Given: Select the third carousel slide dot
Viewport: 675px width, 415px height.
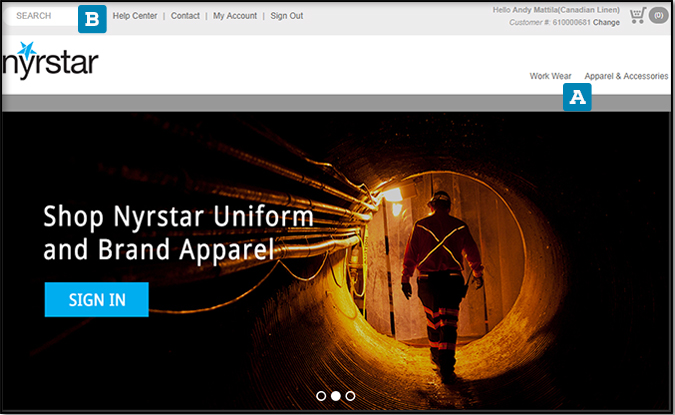Looking at the screenshot, I should click(x=350, y=396).
